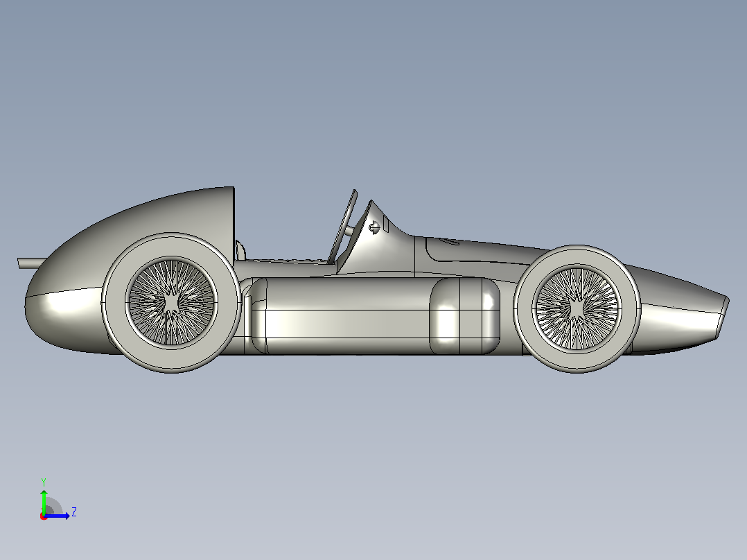Select the exhaust pipe at the car's tail
This screenshot has height=560, width=747.
[x=32, y=263]
